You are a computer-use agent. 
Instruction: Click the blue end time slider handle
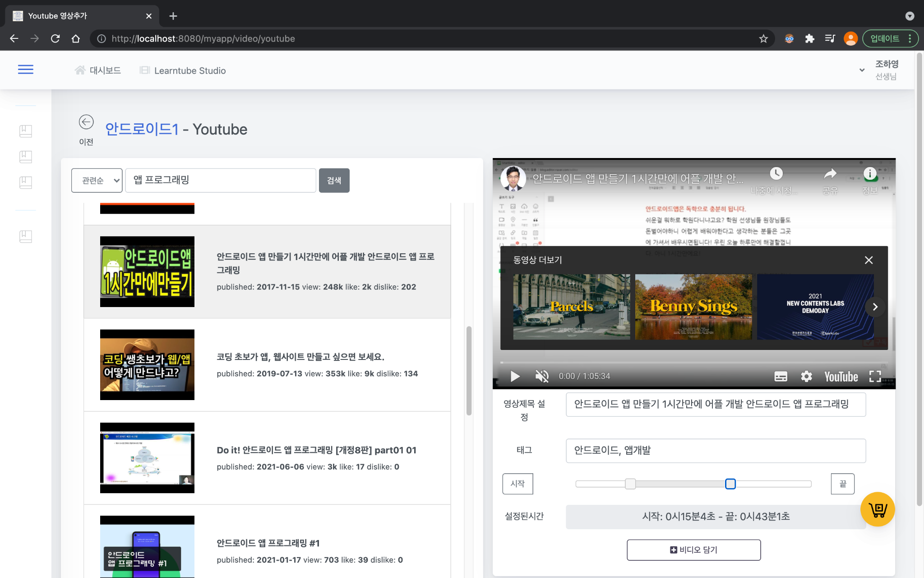point(730,484)
